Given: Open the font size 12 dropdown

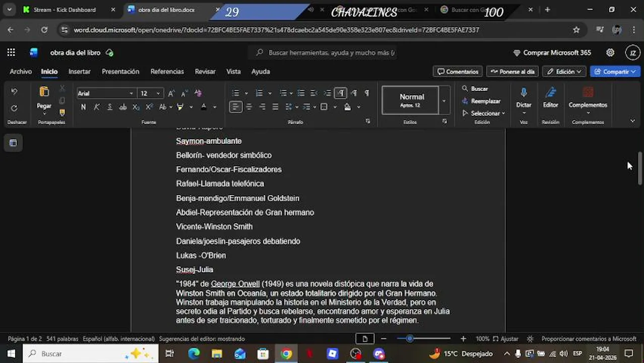Looking at the screenshot, I should (x=158, y=93).
